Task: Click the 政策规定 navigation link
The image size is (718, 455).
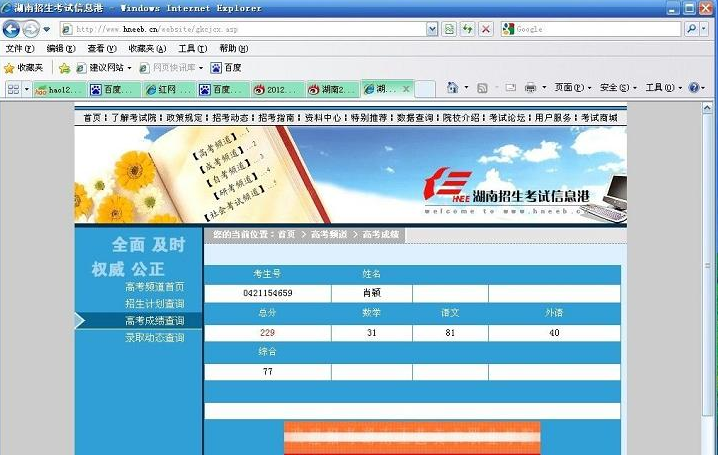Action: 184,118
